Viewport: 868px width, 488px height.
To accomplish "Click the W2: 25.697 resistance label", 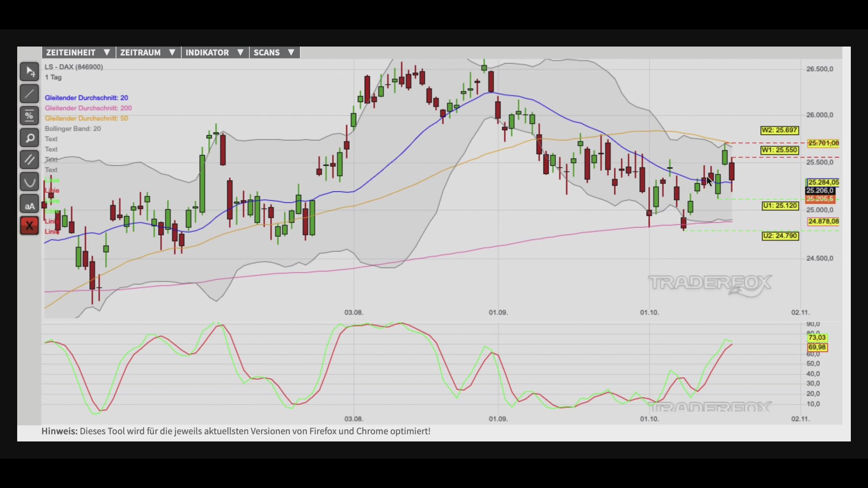I will [779, 130].
